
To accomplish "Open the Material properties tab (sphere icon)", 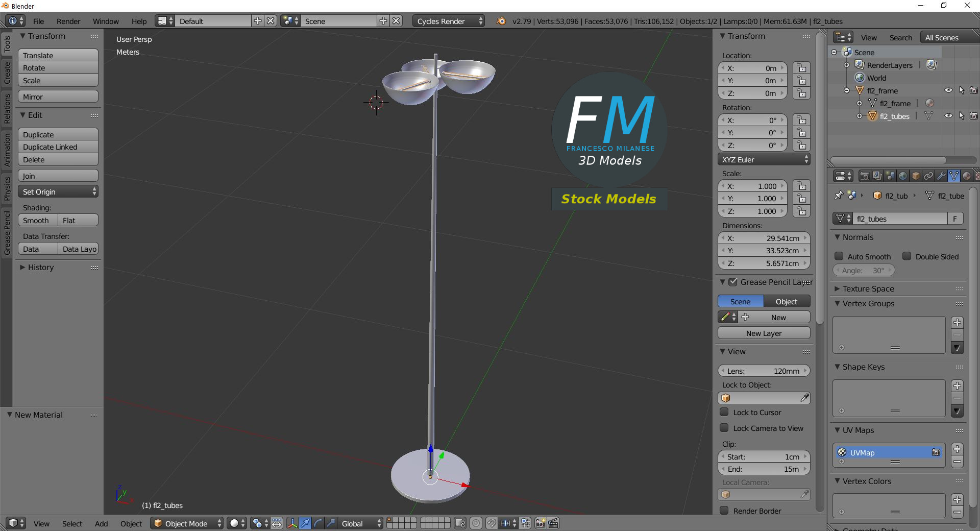I will pos(967,176).
